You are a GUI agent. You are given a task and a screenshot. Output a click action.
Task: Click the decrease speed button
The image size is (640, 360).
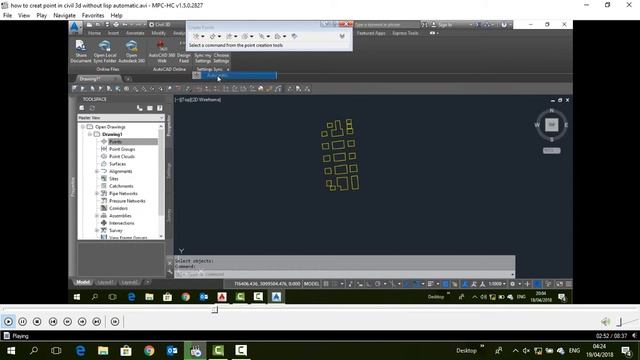coord(67,322)
